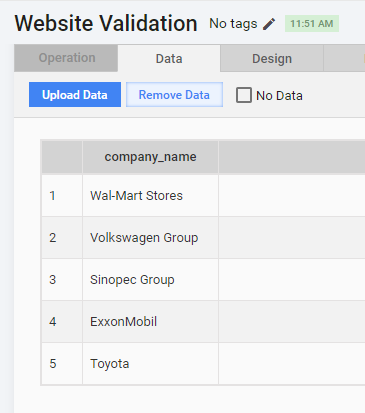
Task: Click the No tags label
Action: 233,24
